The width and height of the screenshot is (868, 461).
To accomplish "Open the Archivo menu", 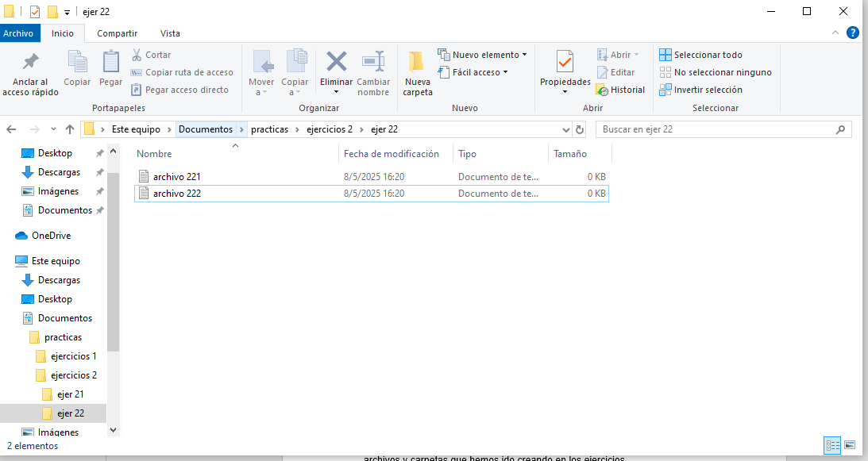I will click(18, 33).
